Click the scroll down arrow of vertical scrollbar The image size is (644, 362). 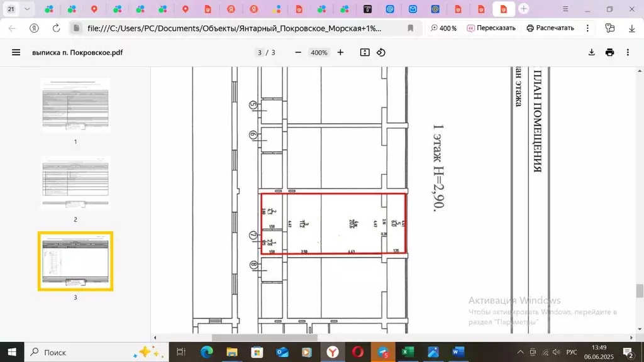point(640,329)
